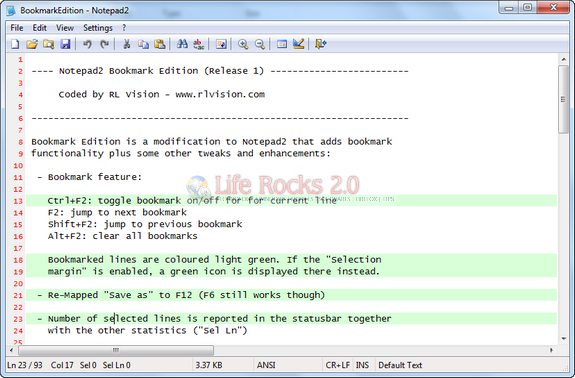This screenshot has width=575, height=378.
Task: Open the File menu
Action: [17, 28]
